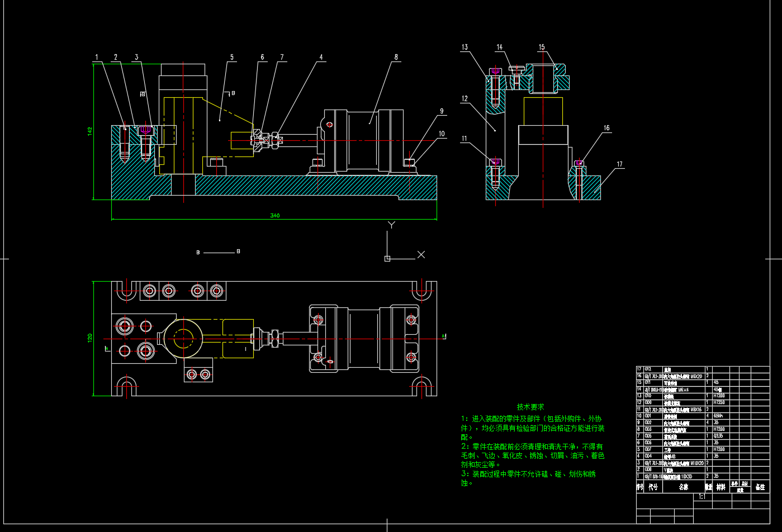The height and width of the screenshot is (532, 782).
Task: Select the 120 width dimension in plan view
Action: pyautogui.click(x=89, y=338)
